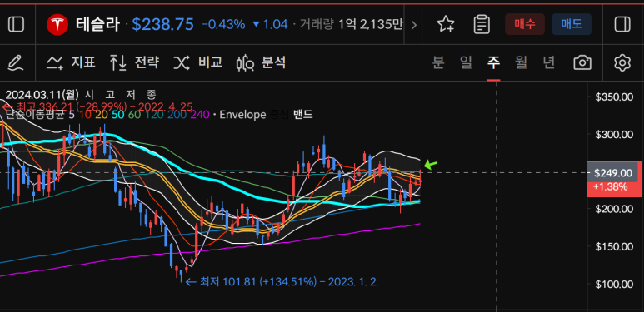Screen dimensions: 644x312
Task: Click the -0.43% change value
Action: tap(223, 25)
